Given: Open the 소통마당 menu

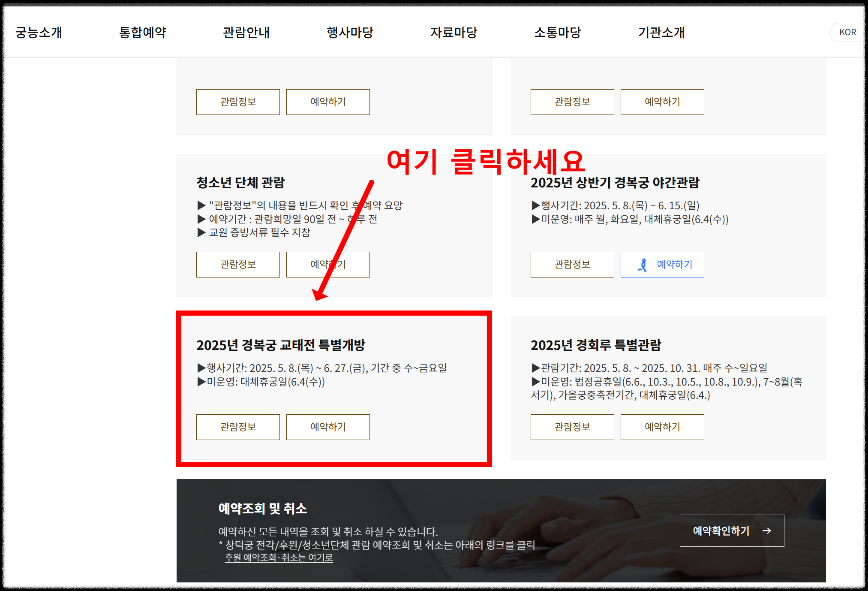Looking at the screenshot, I should click(x=558, y=32).
